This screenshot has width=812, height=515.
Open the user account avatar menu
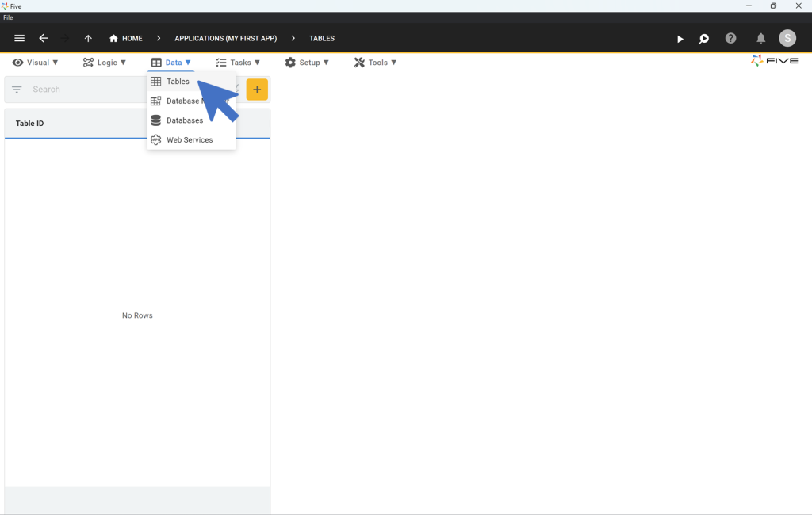click(787, 38)
